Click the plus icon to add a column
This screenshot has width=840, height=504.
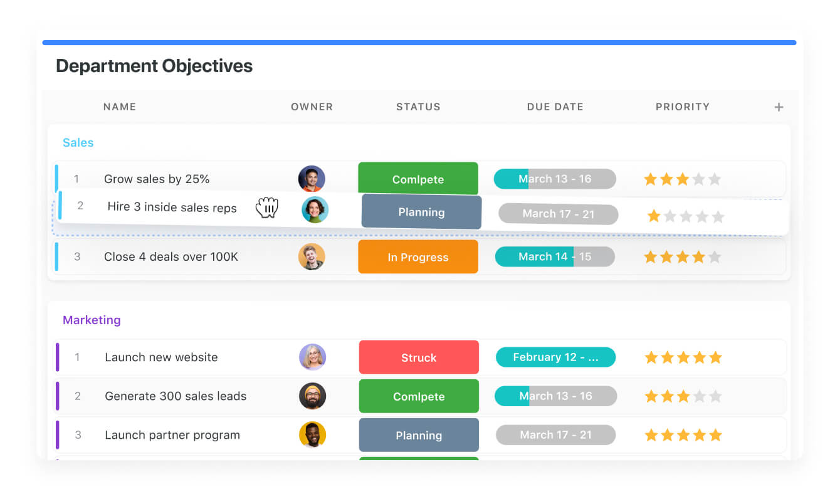(779, 107)
